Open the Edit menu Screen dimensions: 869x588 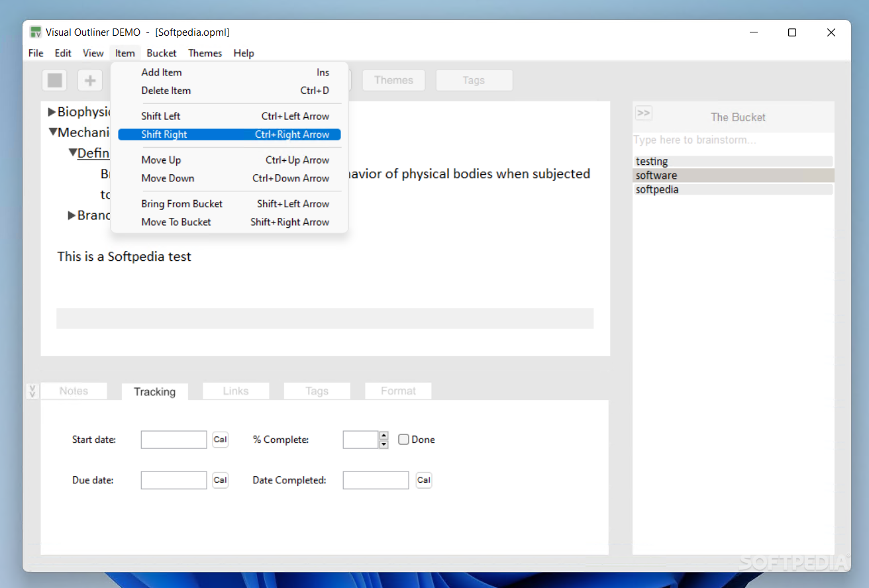(x=63, y=53)
